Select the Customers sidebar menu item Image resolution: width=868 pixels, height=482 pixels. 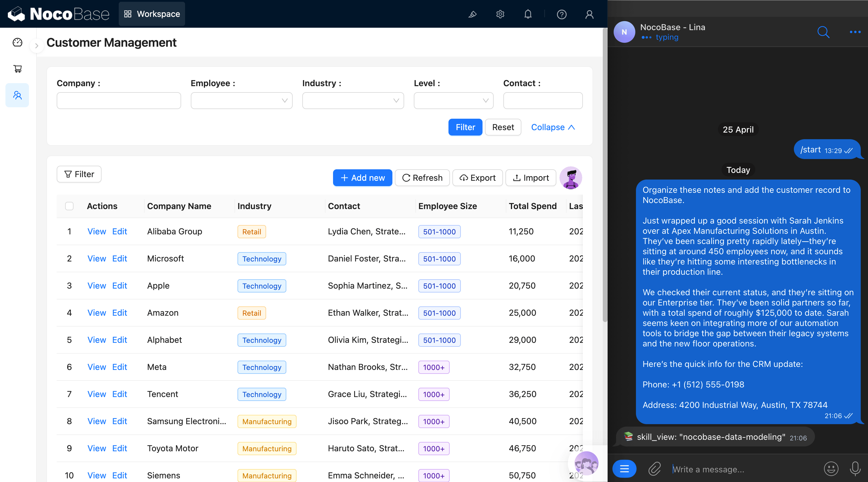(x=17, y=95)
